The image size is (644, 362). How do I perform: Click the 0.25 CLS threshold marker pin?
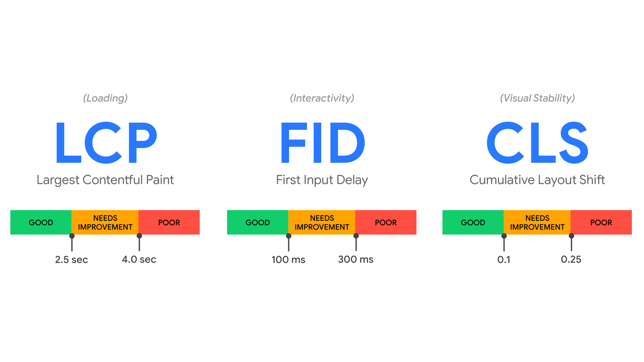coord(572,236)
